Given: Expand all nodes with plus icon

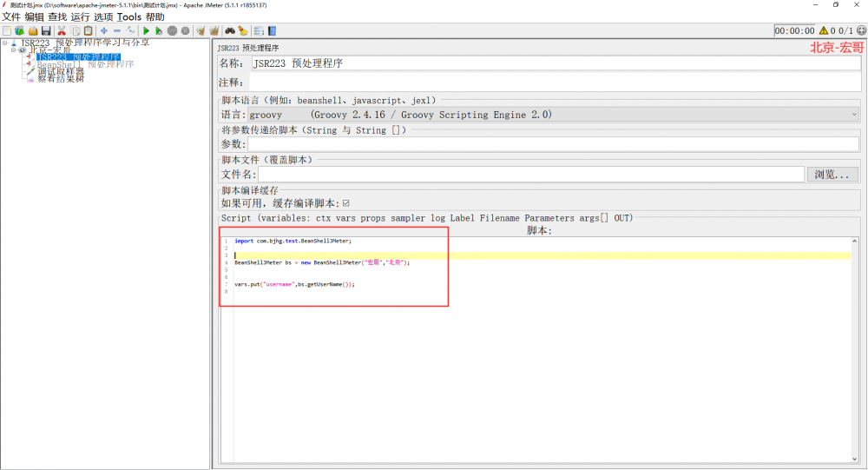Looking at the screenshot, I should 103,31.
